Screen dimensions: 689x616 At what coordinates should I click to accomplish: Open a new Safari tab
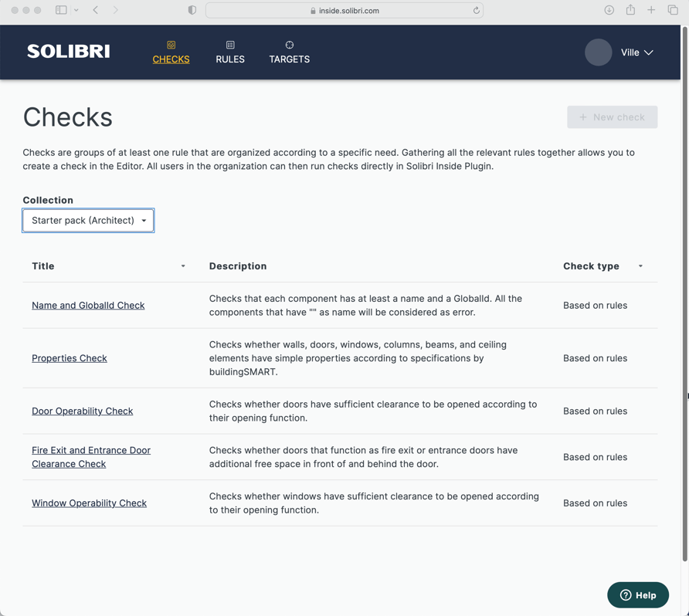[x=651, y=10]
